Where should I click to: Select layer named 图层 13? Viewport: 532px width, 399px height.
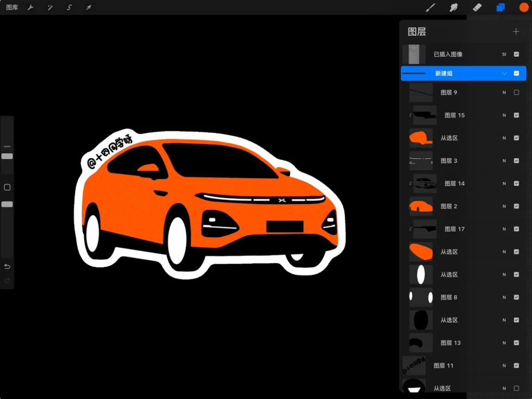pos(451,343)
